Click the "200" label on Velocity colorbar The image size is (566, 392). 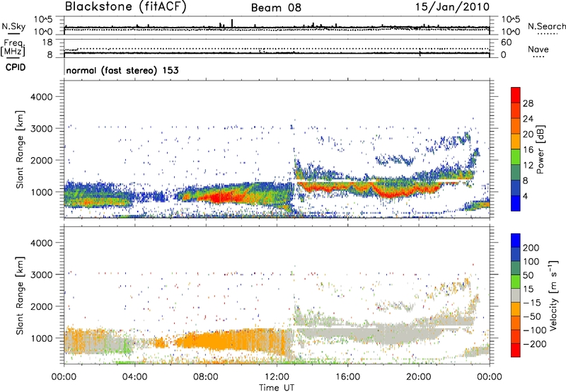click(x=531, y=248)
